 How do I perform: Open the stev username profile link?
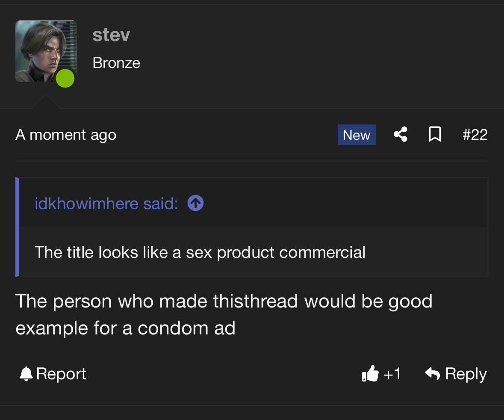(x=111, y=35)
